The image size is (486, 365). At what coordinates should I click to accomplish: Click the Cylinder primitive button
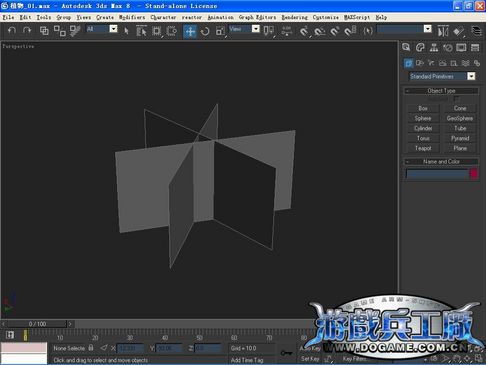pyautogui.click(x=423, y=128)
